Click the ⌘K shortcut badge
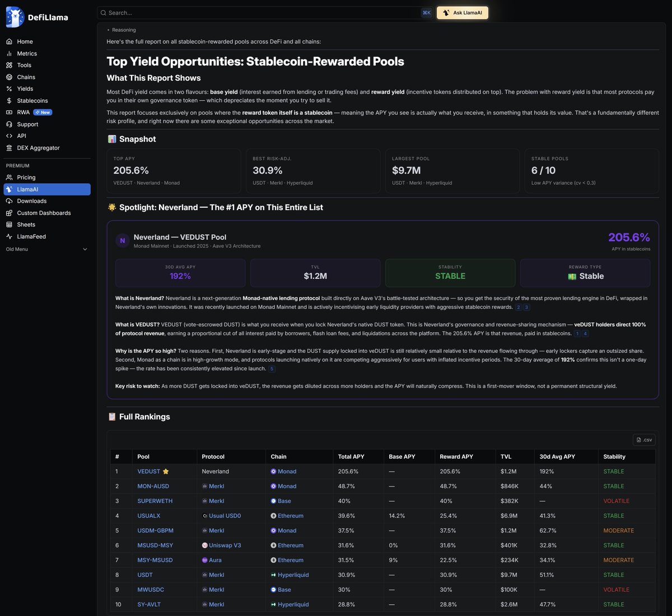The width and height of the screenshot is (672, 616). tap(427, 13)
